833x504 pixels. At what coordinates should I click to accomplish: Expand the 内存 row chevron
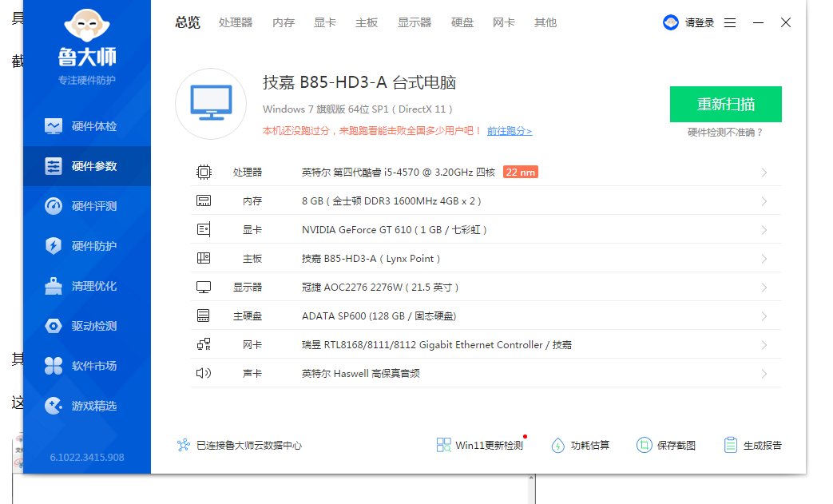pyautogui.click(x=764, y=201)
